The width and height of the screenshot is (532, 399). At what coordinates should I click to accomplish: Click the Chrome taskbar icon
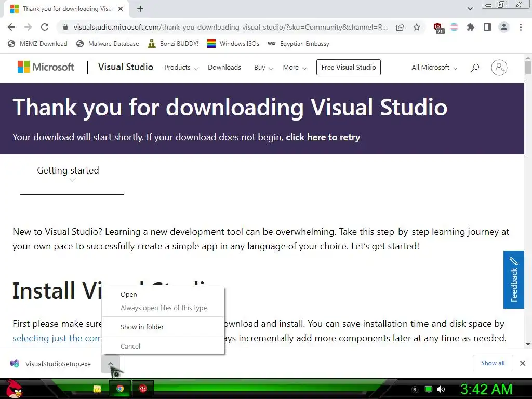coord(120,389)
